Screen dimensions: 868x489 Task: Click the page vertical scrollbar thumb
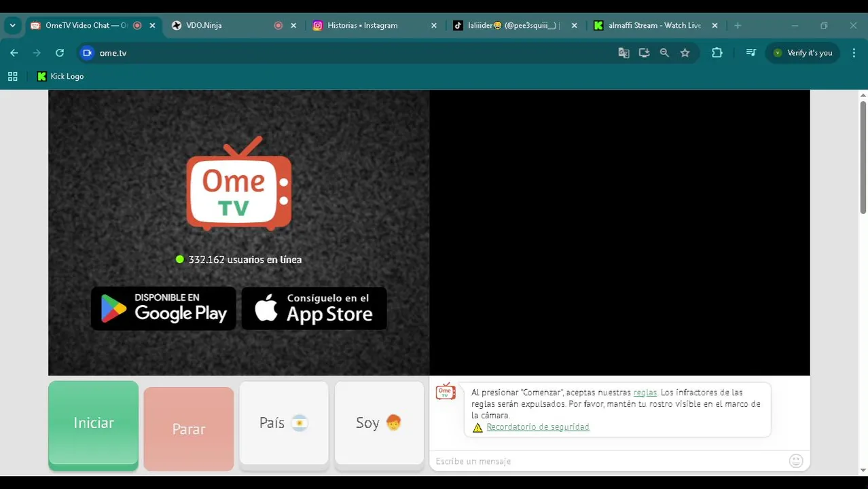point(863,158)
